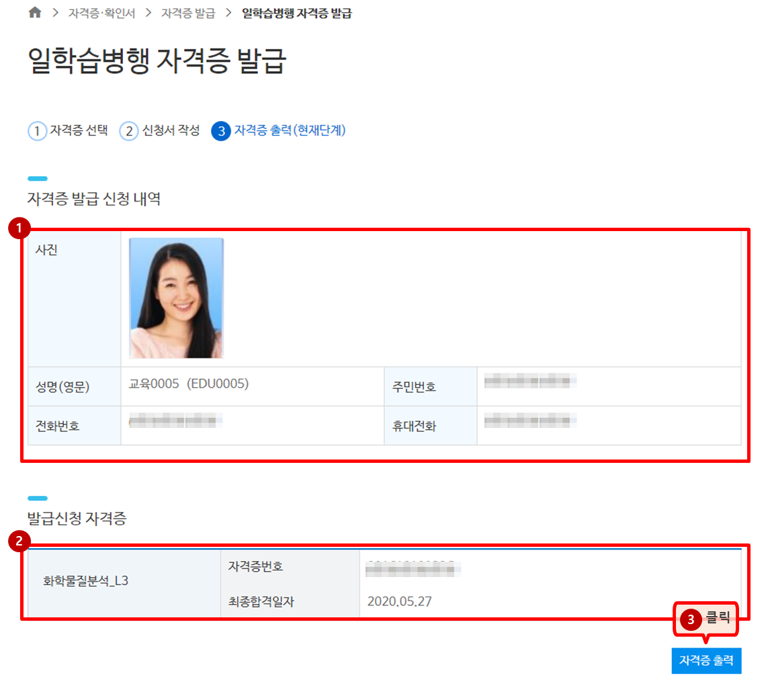Open the 자격증·확인서 breadcrumb link
Screen dimensions: 770x700
(101, 13)
